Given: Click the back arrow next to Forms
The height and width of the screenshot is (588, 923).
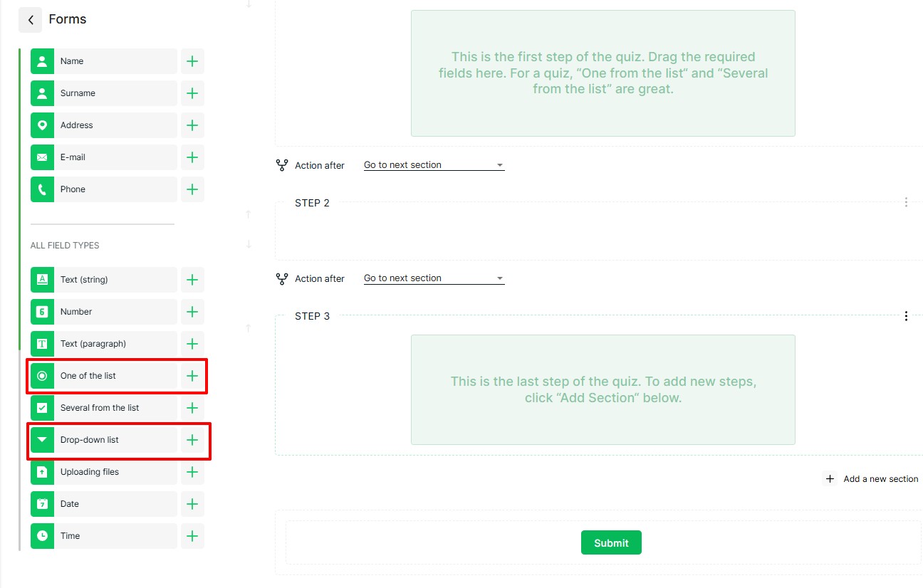Looking at the screenshot, I should tap(30, 20).
